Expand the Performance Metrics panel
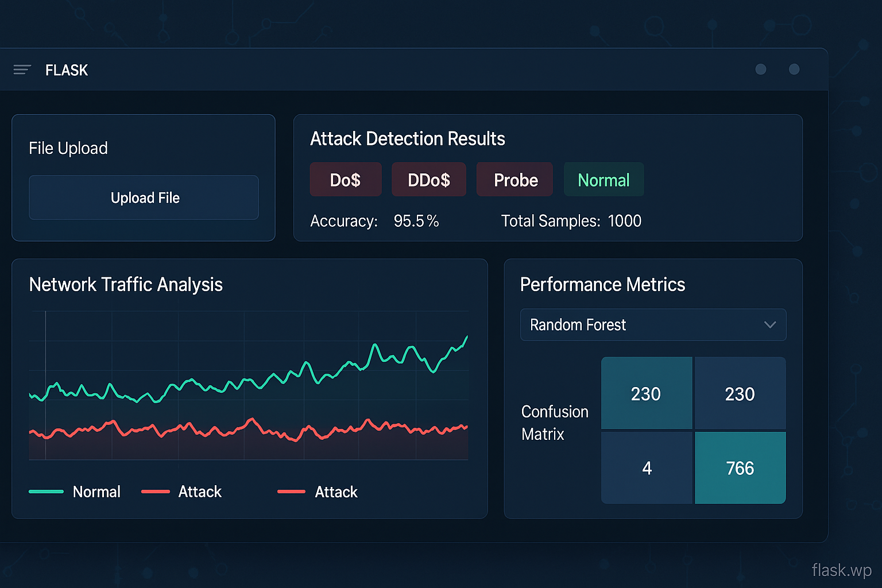 click(602, 284)
